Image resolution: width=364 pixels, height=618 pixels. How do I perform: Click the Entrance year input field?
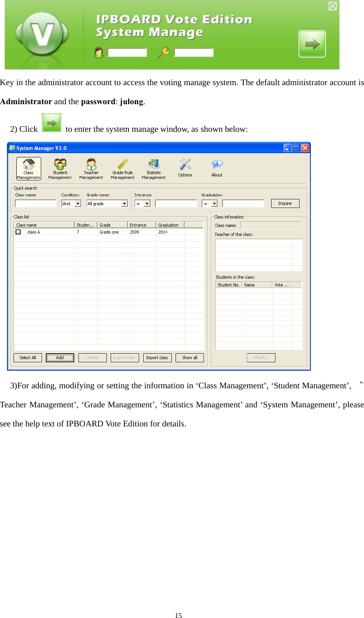coord(176,204)
